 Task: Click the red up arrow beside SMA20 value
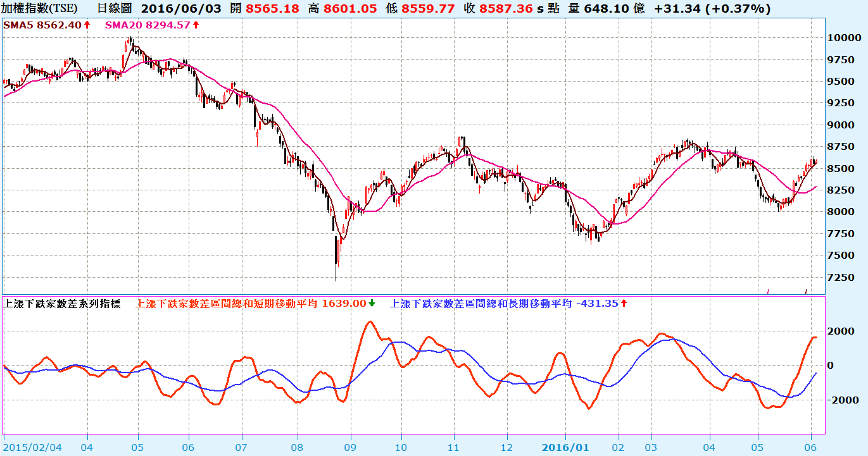pos(196,25)
